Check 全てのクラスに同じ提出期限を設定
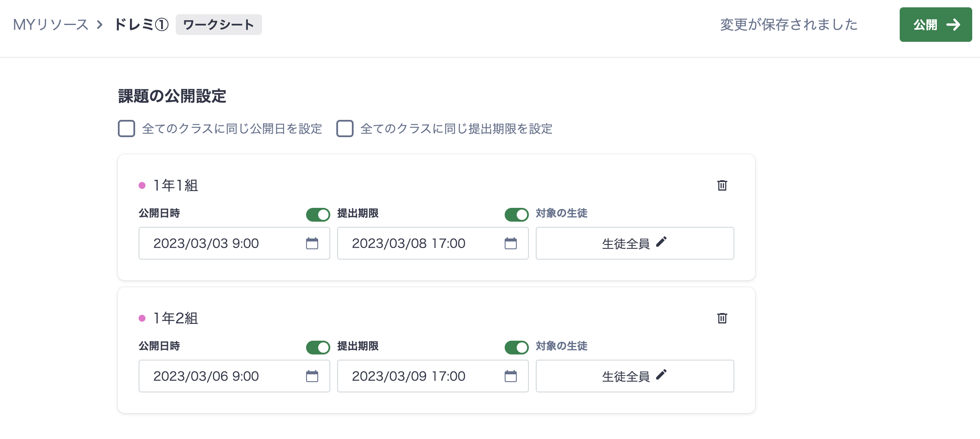980x439 pixels. pos(345,128)
